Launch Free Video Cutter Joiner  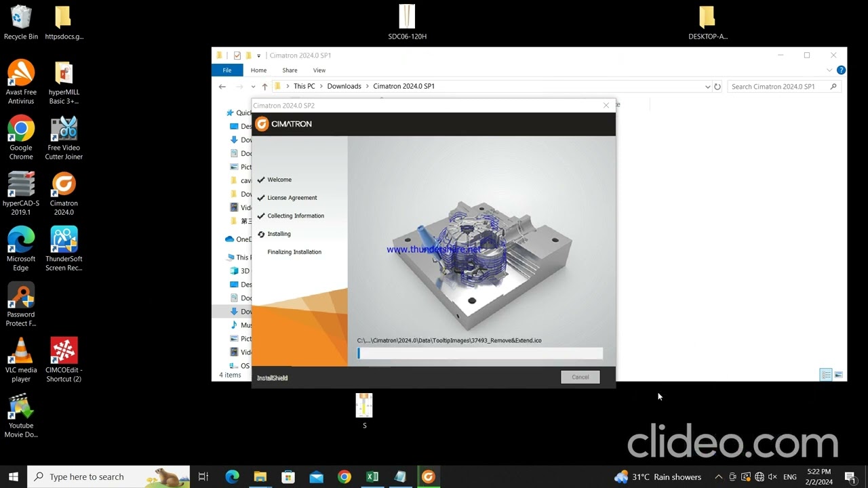64,138
